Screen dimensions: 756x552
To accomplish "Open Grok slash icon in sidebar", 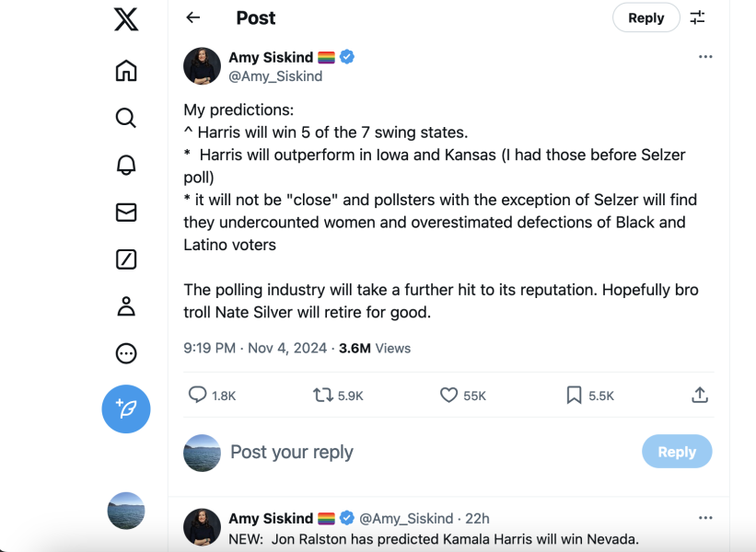I will click(x=126, y=259).
